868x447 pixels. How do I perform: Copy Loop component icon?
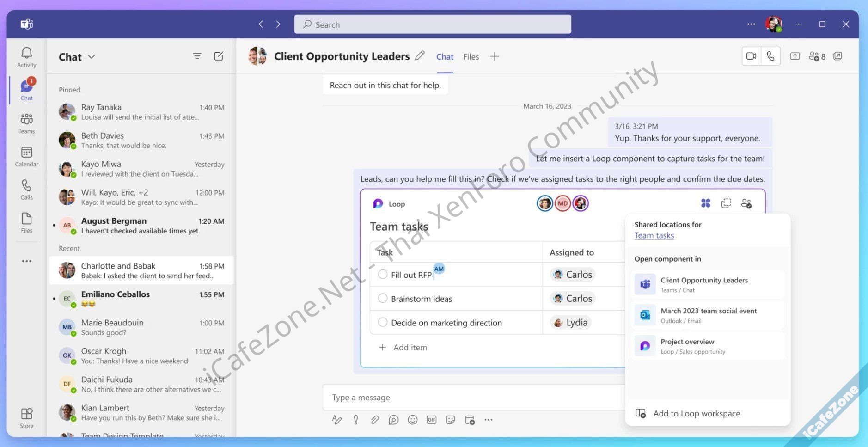click(x=726, y=203)
